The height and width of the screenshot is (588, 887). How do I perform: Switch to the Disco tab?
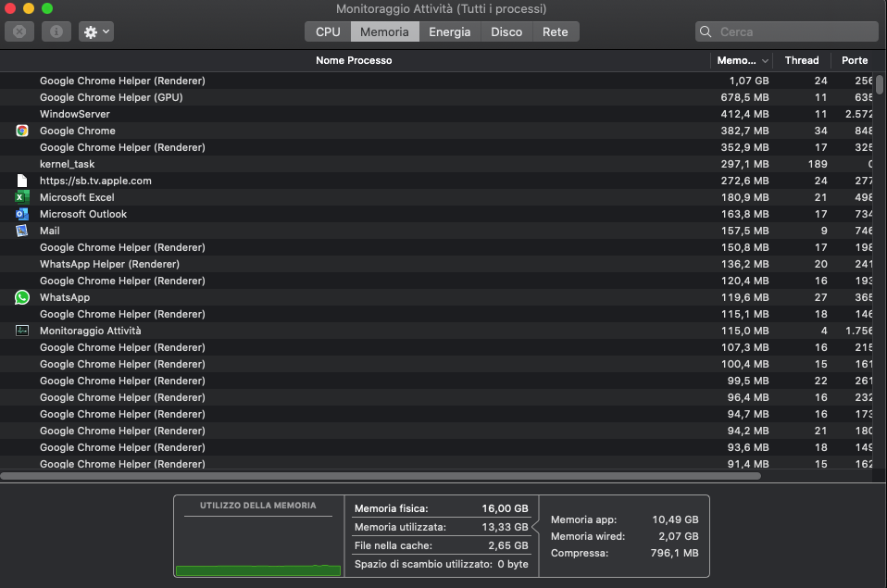(x=506, y=31)
